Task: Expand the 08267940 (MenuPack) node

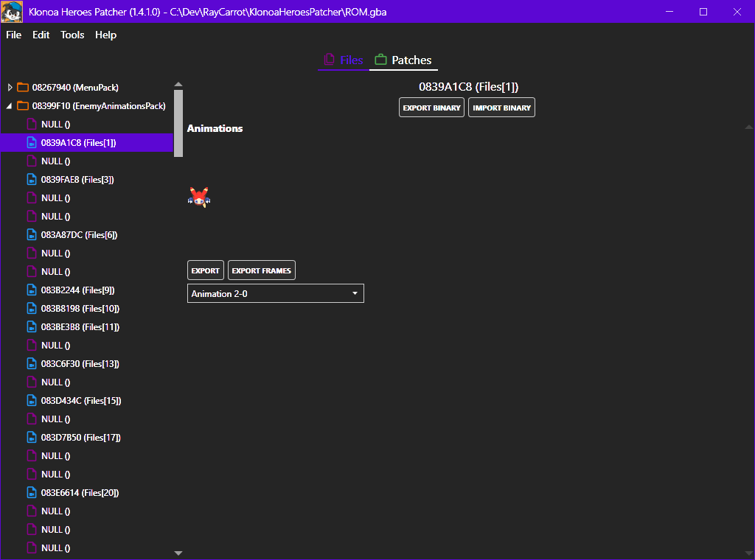Action: pos(10,88)
